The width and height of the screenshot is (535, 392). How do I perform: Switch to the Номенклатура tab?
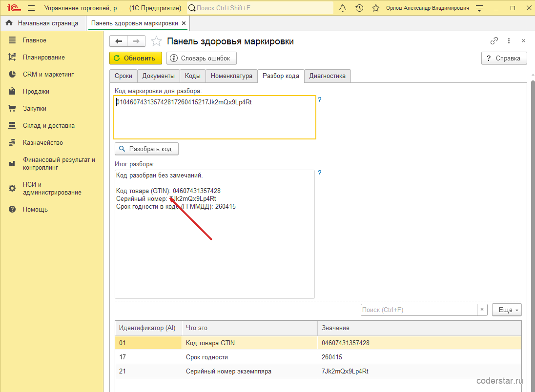pos(231,76)
